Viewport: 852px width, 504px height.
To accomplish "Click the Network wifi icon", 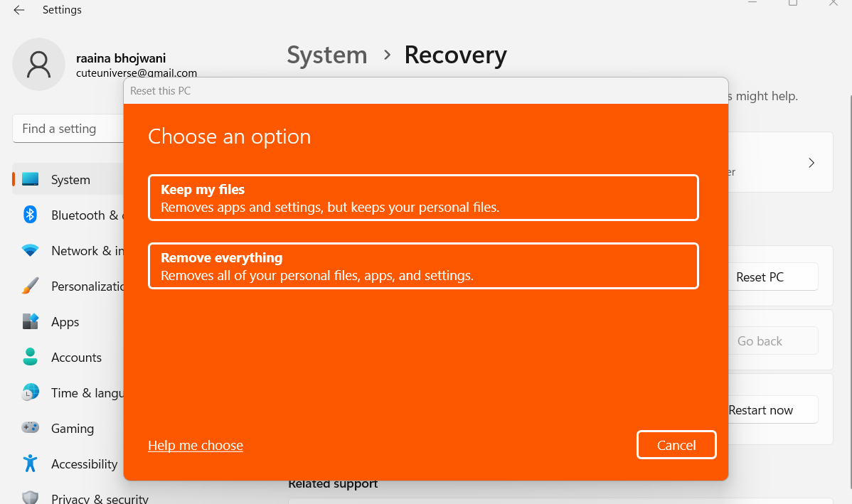I will (30, 251).
